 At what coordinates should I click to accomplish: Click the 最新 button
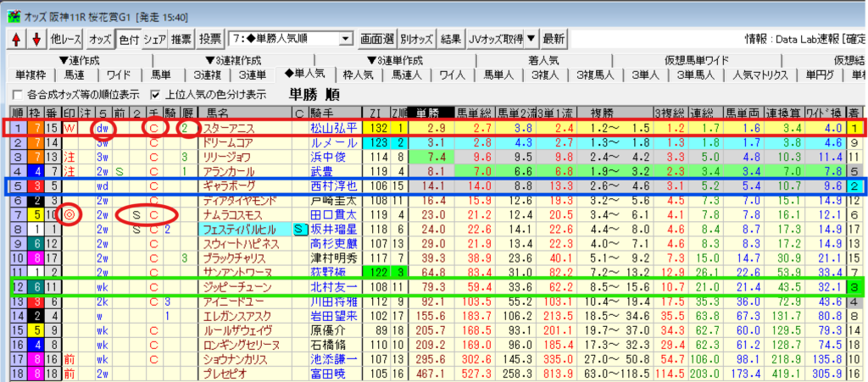[553, 39]
